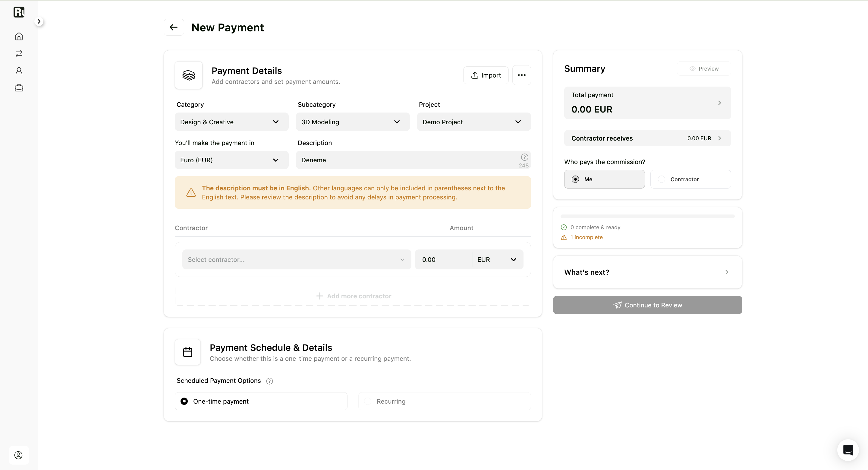Image resolution: width=868 pixels, height=470 pixels.
Task: Click the Import button
Action: (x=486, y=75)
